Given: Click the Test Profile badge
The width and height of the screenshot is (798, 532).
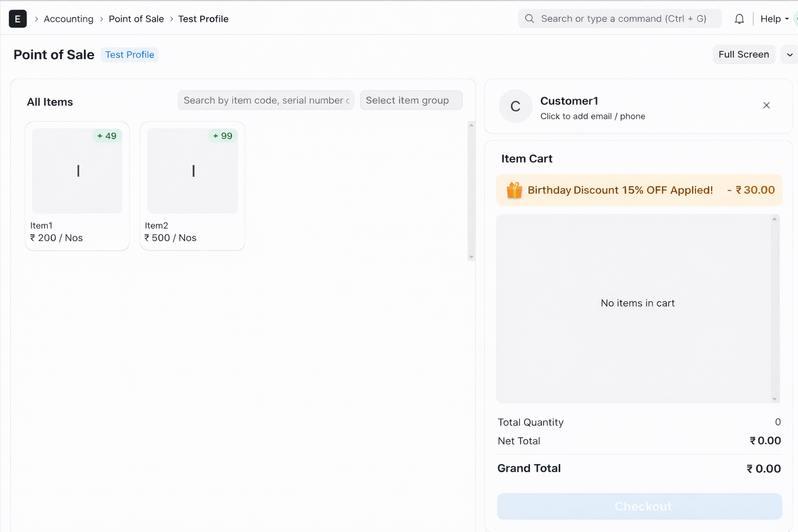Looking at the screenshot, I should click(129, 55).
